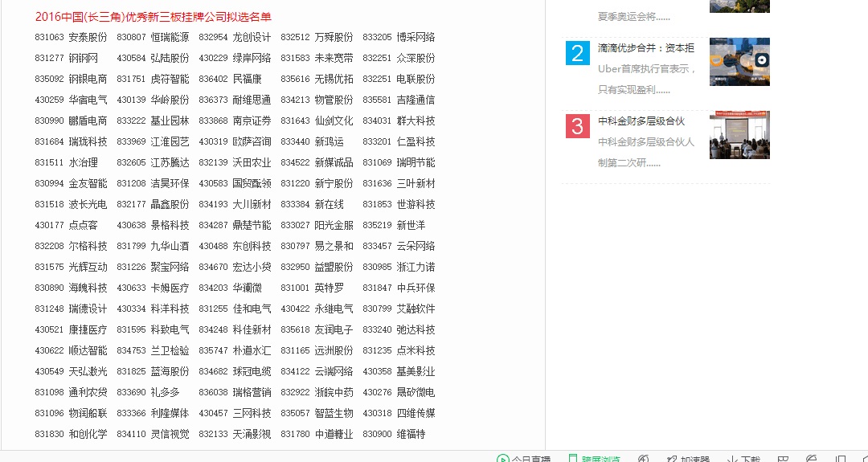Click company name 智蓝生物
The height and width of the screenshot is (462, 868).
(x=334, y=413)
